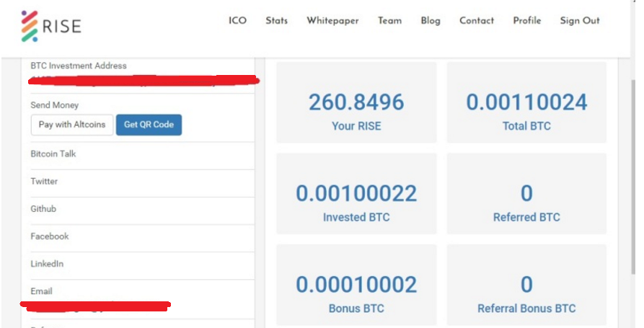Image resolution: width=644 pixels, height=328 pixels.
Task: Click the Bitcoin Talk row
Action: click(142, 154)
